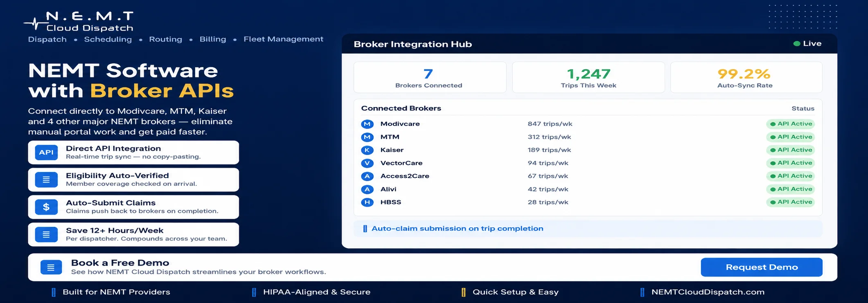The width and height of the screenshot is (868, 303).
Task: Click the HBSS broker name
Action: 391,202
